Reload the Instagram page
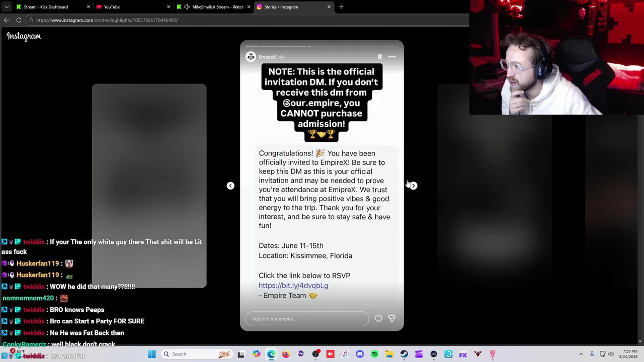 19,20
